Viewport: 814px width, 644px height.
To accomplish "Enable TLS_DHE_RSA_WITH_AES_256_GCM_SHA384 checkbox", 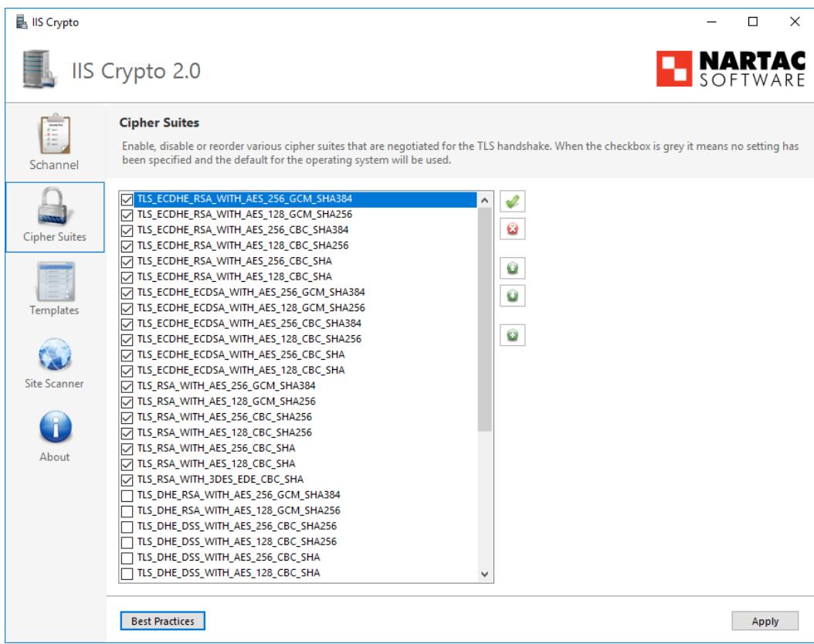I will [x=127, y=495].
